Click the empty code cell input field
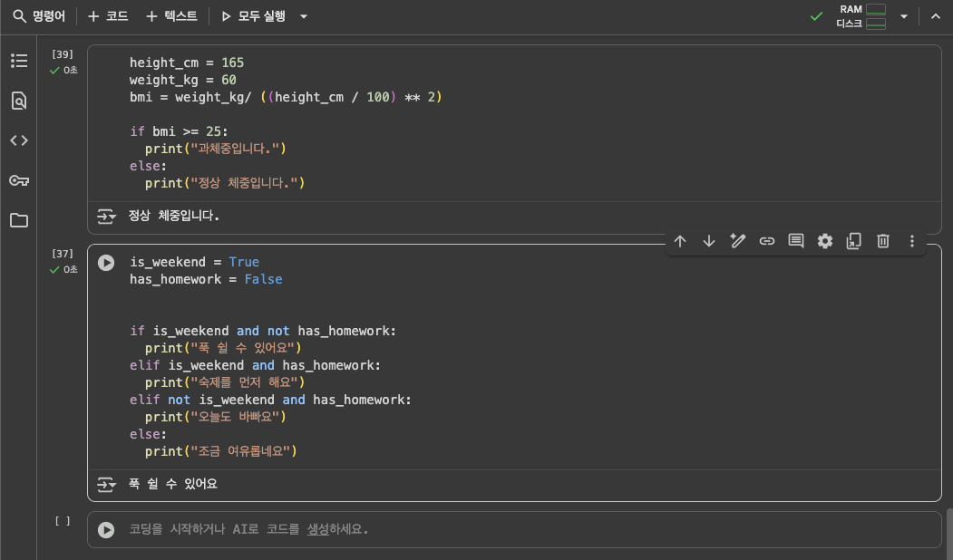The height and width of the screenshot is (560, 953). pyautogui.click(x=514, y=529)
